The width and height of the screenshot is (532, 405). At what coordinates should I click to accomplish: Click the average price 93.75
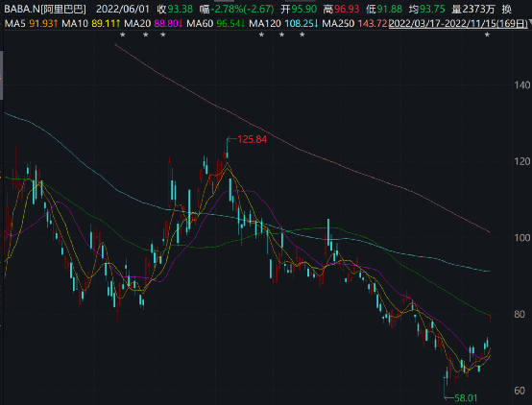[x=431, y=9]
